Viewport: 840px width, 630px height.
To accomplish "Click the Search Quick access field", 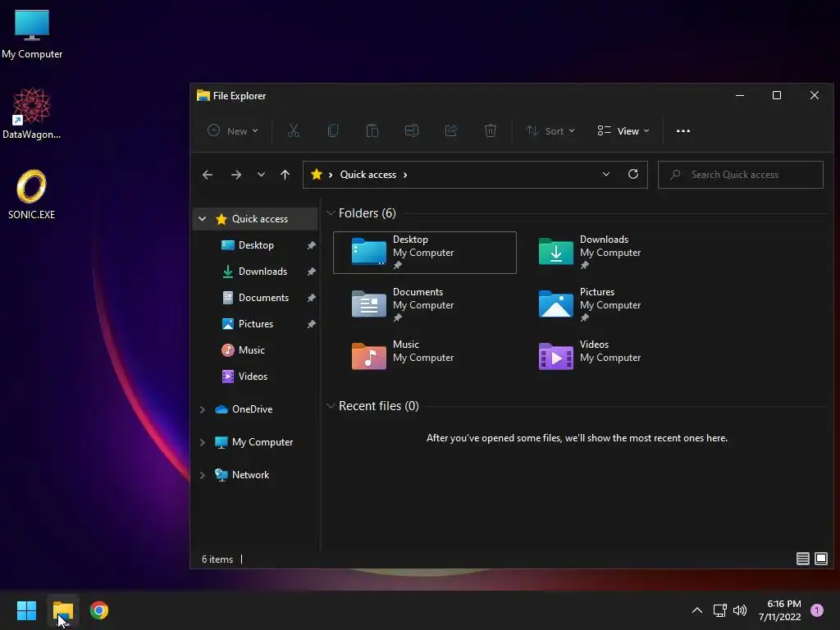I will pyautogui.click(x=741, y=175).
